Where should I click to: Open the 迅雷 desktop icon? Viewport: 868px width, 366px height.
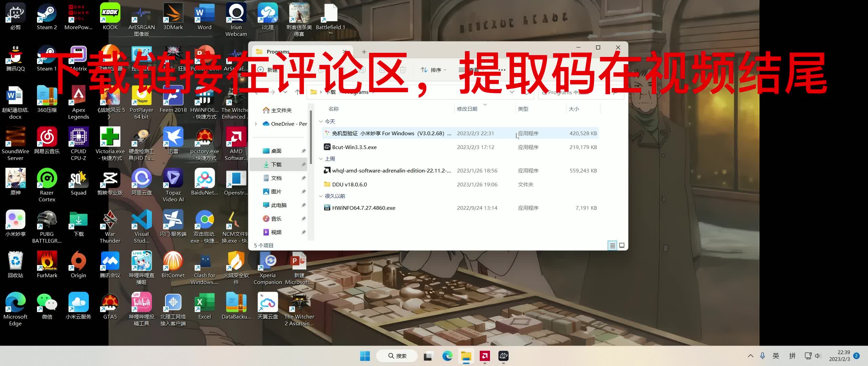point(173,140)
